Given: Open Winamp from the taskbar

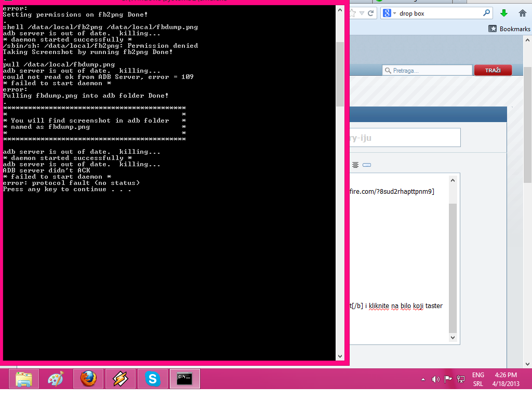Looking at the screenshot, I should pyautogui.click(x=121, y=379).
